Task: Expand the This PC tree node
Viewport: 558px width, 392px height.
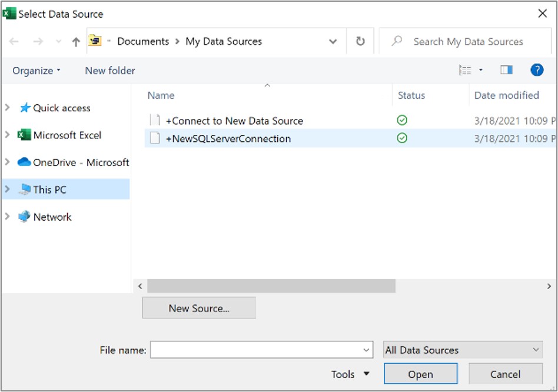Action: [x=8, y=190]
